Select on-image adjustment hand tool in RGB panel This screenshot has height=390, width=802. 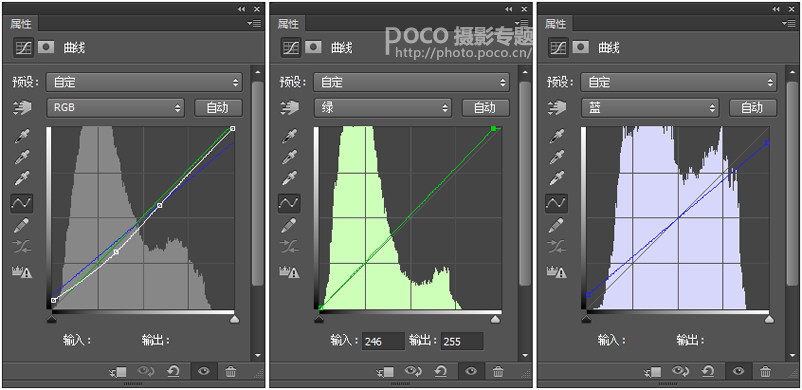click(23, 107)
